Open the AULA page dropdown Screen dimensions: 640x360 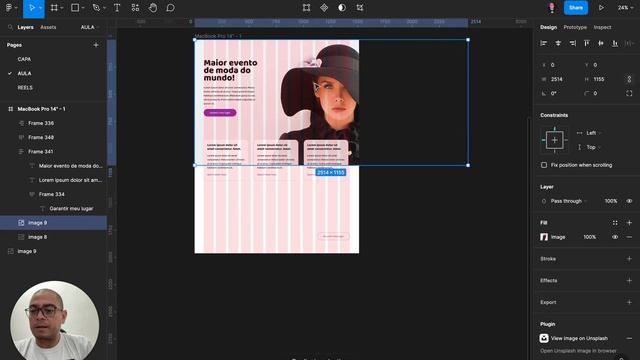(x=90, y=27)
